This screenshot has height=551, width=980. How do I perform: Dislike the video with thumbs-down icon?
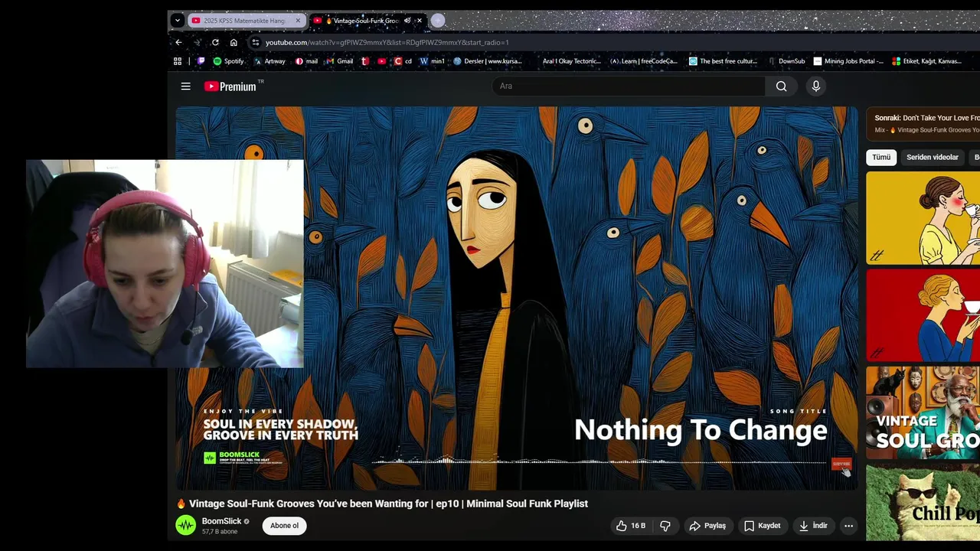click(x=665, y=526)
